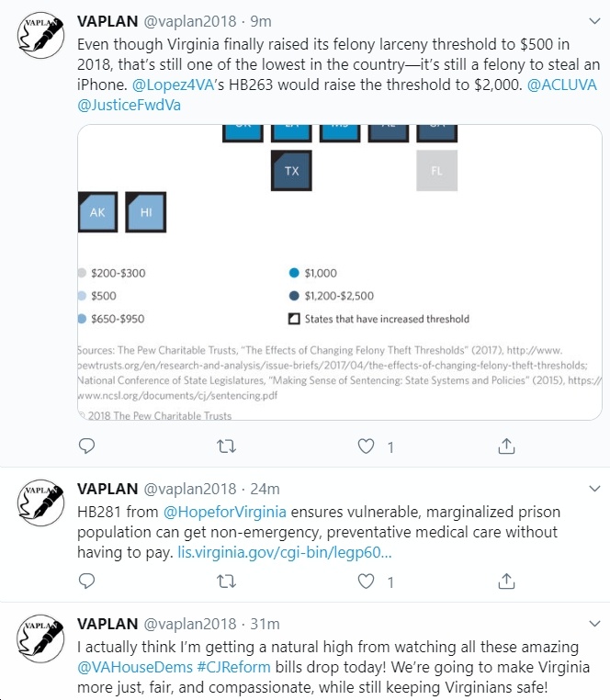This screenshot has width=610, height=700.
Task: Follow the #CJReform hashtag
Action: [x=233, y=667]
